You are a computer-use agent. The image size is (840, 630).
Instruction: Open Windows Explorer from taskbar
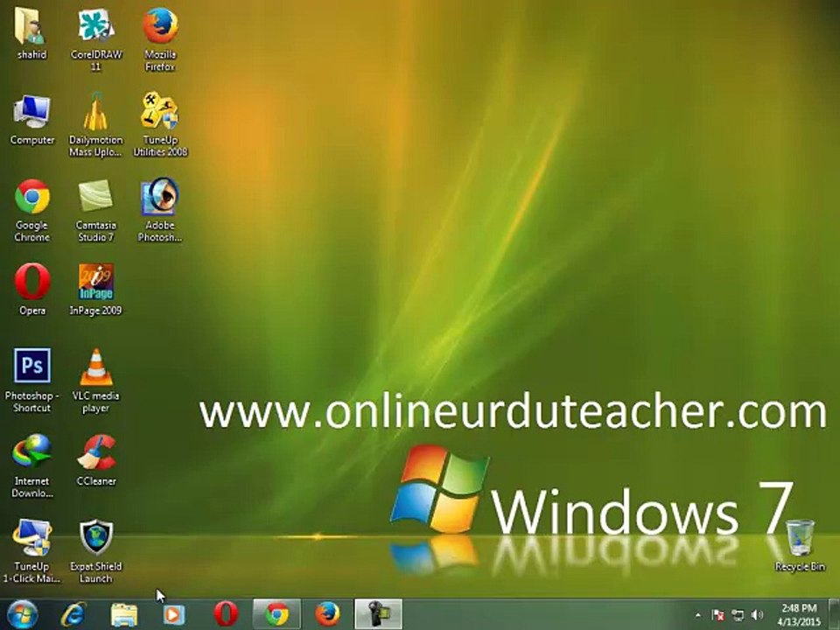[123, 614]
